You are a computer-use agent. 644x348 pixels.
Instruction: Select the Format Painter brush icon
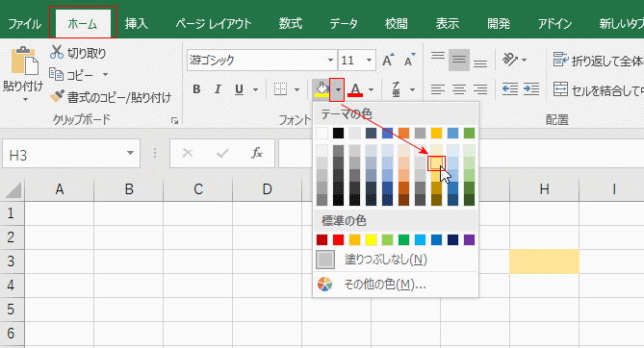pos(56,96)
